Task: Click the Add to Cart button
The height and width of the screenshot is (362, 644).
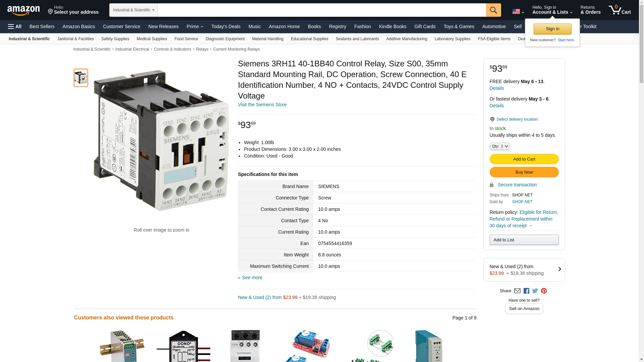Action: 524,159
